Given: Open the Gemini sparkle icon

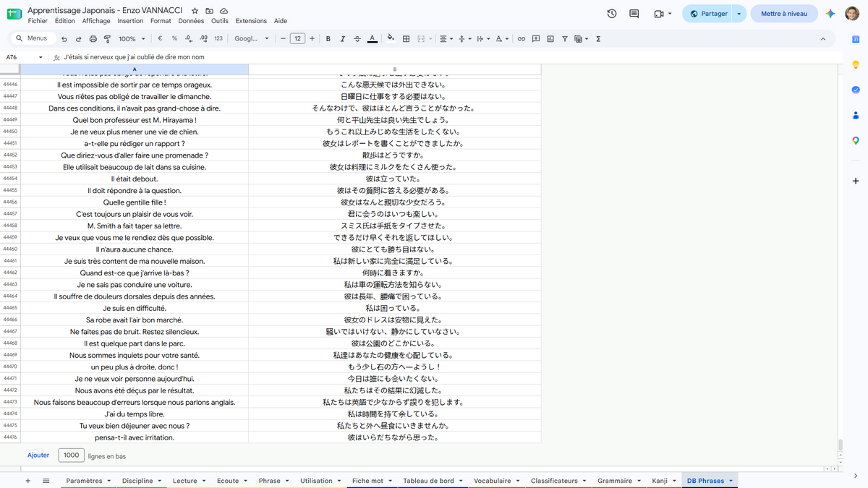Looking at the screenshot, I should 830,14.
